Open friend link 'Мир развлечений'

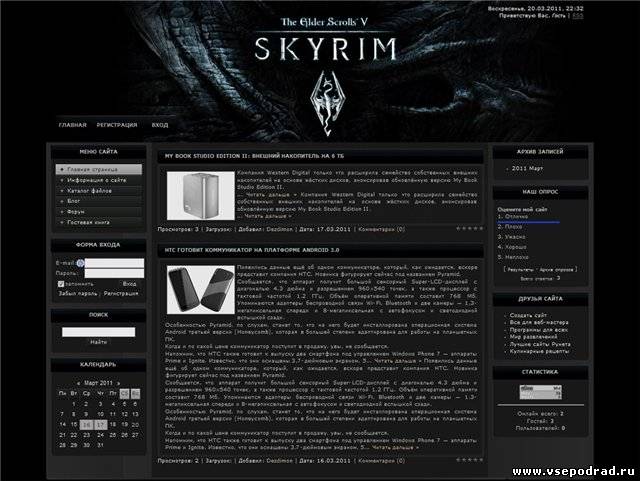pyautogui.click(x=533, y=337)
